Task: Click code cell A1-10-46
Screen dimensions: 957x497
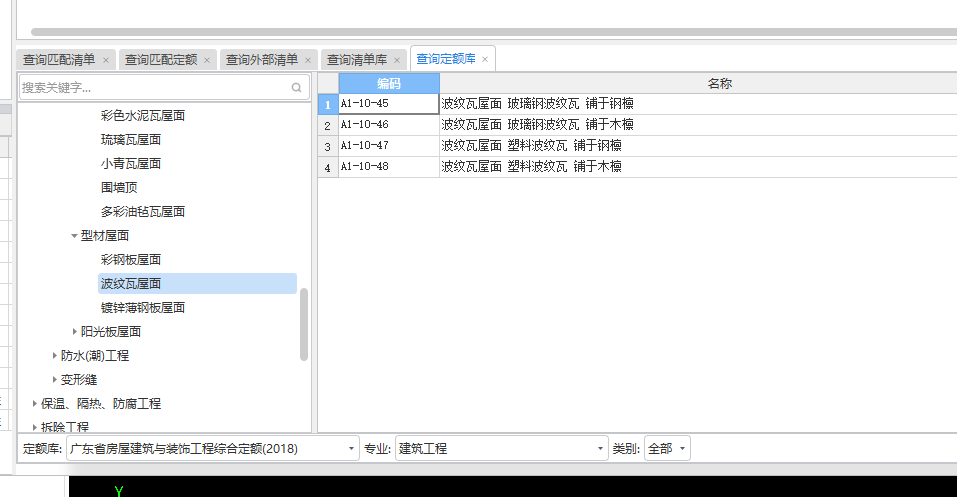Action: [x=389, y=125]
